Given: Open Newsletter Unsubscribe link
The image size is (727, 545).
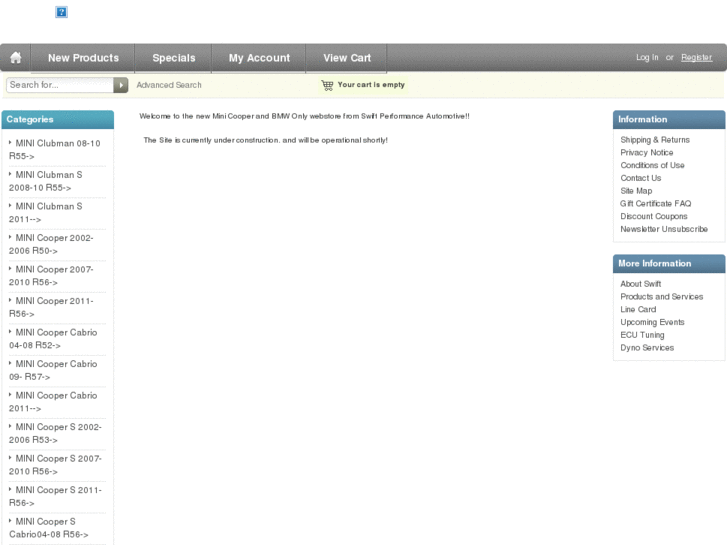Looking at the screenshot, I should click(x=664, y=229).
